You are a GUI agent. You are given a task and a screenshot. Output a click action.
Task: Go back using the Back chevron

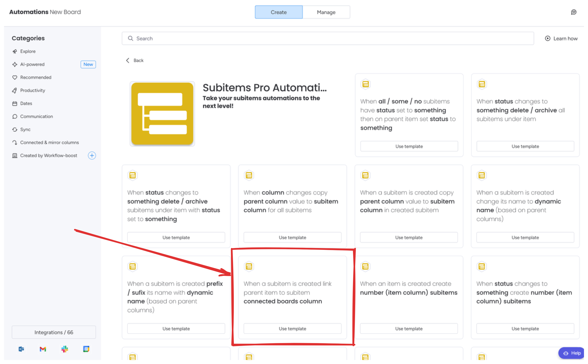point(128,60)
